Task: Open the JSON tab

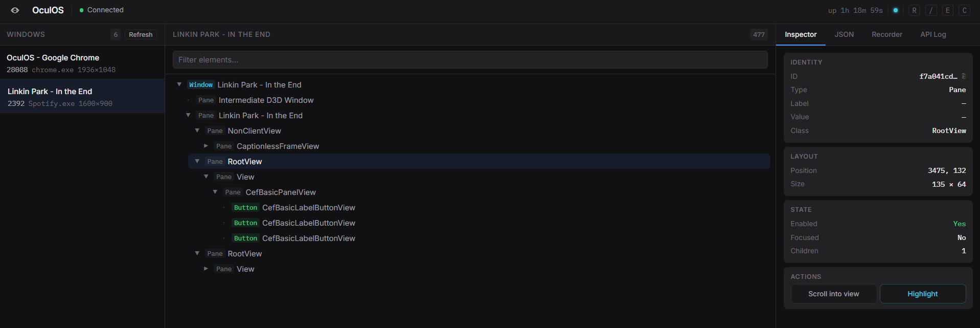Action: point(844,34)
